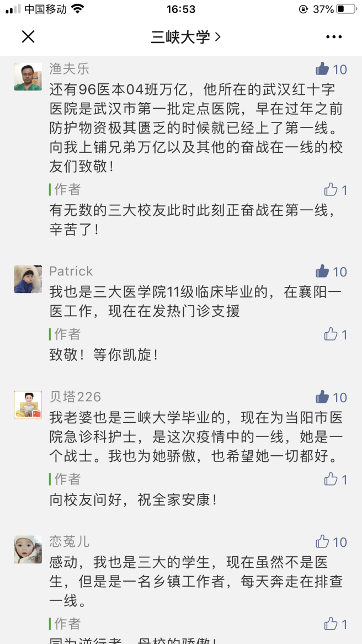
Task: Open commenter name 渔夫乐
Action: [x=69, y=69]
